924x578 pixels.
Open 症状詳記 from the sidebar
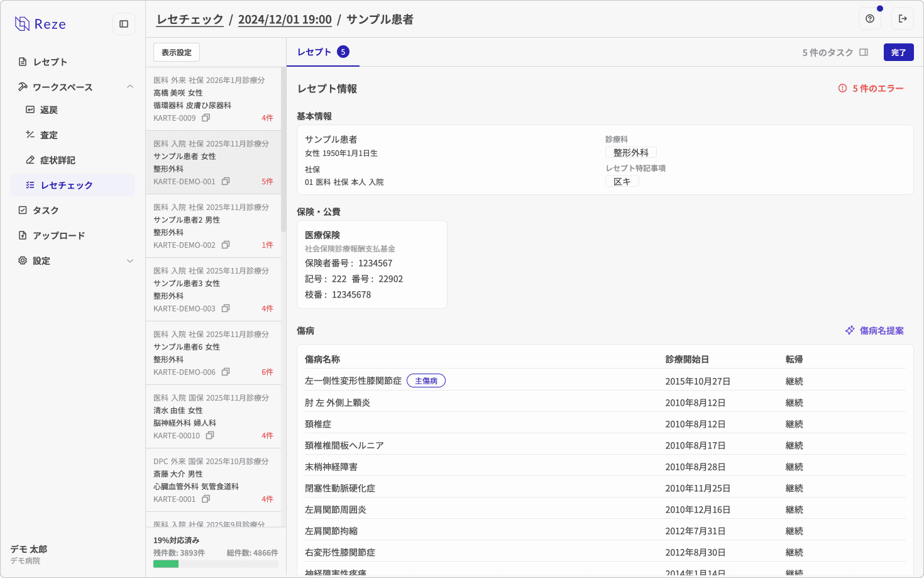tap(58, 160)
